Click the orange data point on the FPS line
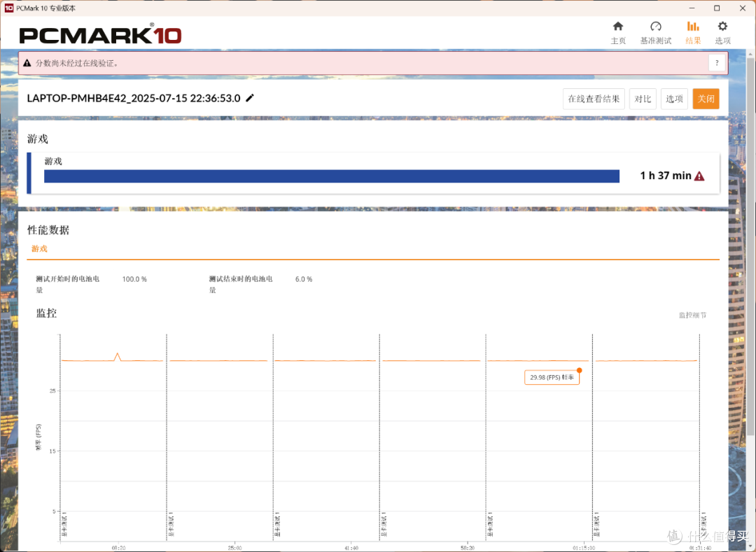The height and width of the screenshot is (552, 756). pos(579,370)
